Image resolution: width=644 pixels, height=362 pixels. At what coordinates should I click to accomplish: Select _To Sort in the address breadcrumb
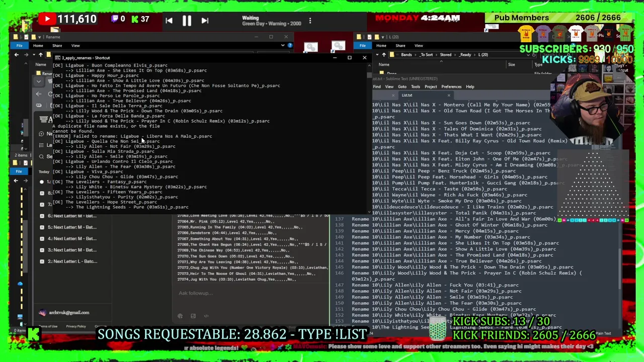tap(426, 54)
